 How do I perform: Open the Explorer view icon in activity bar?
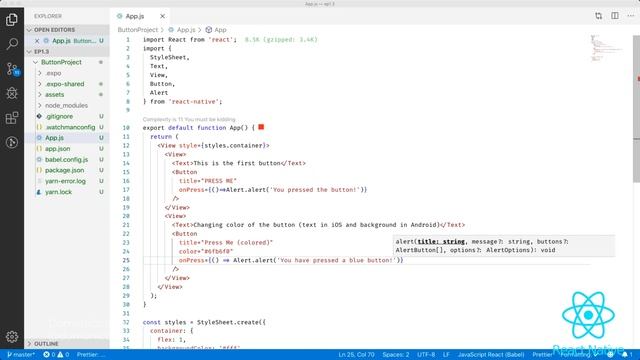(12, 19)
